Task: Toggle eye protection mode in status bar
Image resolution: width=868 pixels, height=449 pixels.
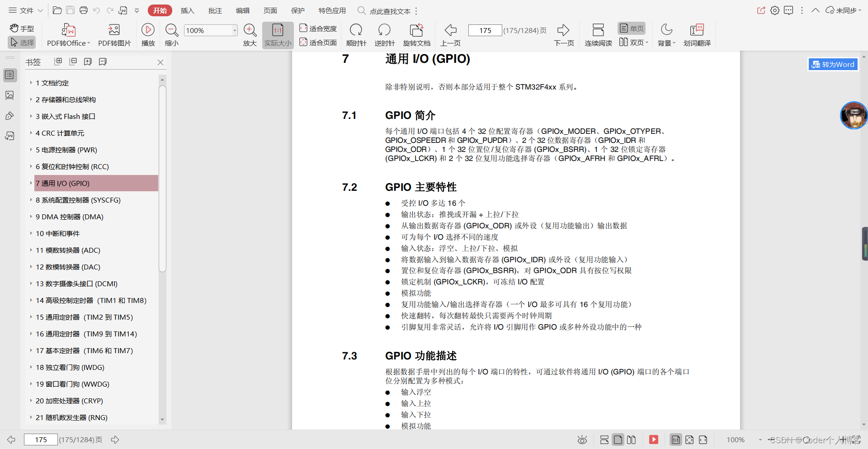Action: 582,440
